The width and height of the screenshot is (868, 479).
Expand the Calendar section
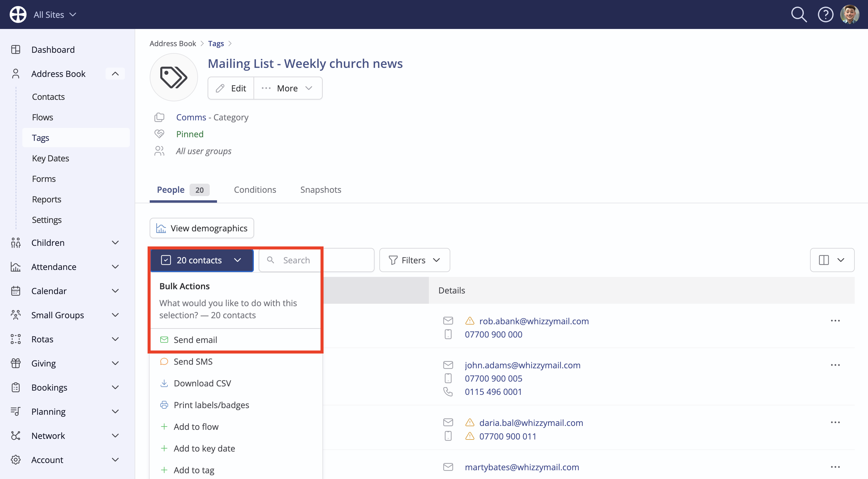(x=115, y=291)
